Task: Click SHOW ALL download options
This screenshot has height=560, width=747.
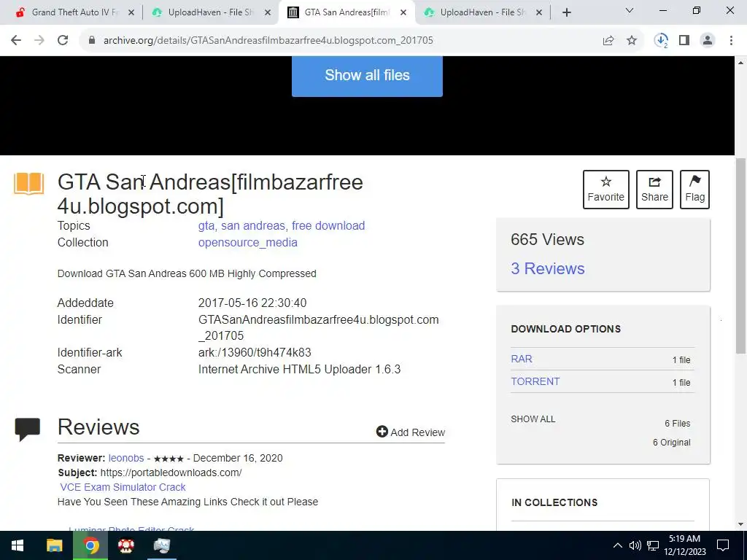Action: click(533, 419)
